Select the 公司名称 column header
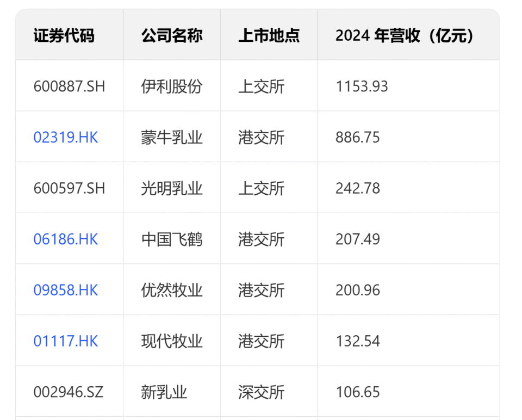The height and width of the screenshot is (420, 522). [x=172, y=35]
